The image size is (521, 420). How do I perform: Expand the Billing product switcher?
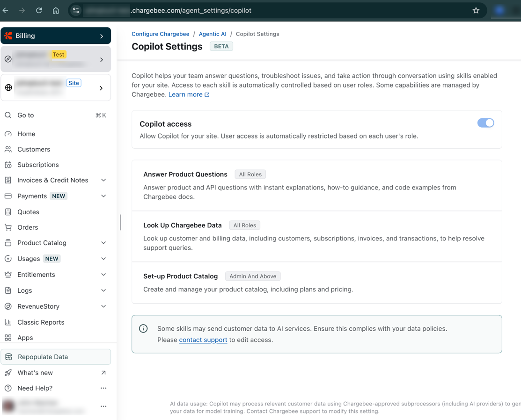pos(102,36)
